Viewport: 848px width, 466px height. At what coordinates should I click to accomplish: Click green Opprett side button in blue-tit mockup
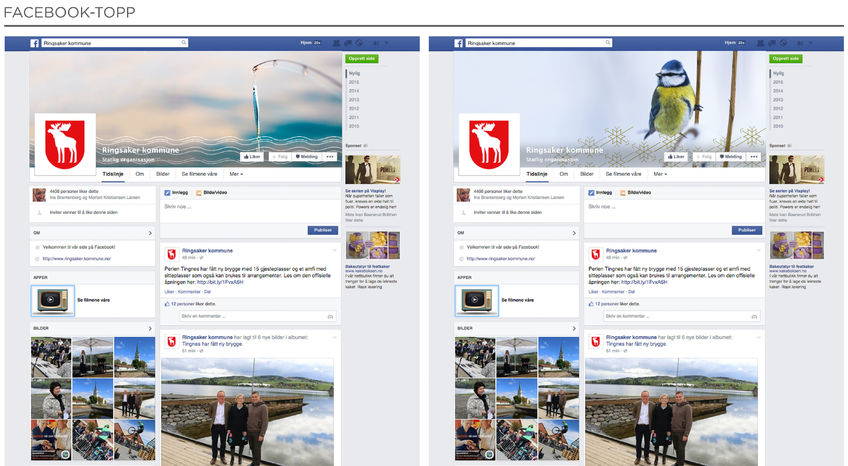[x=786, y=58]
